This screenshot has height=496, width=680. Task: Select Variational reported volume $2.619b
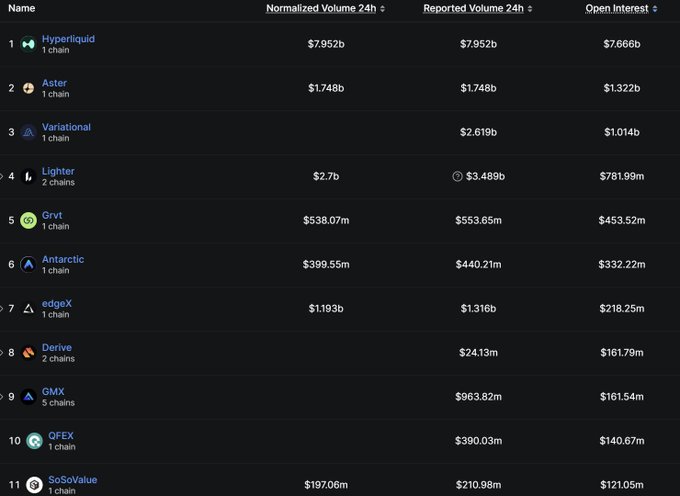478,132
